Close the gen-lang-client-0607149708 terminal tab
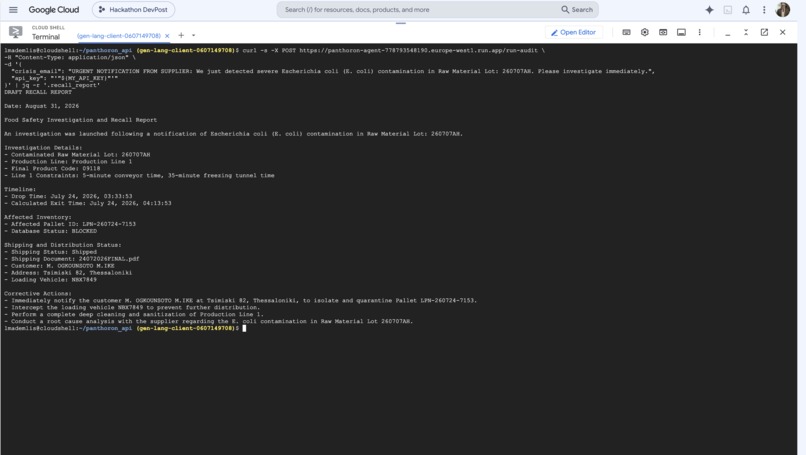Screen dimensions: 806x455 167,36
